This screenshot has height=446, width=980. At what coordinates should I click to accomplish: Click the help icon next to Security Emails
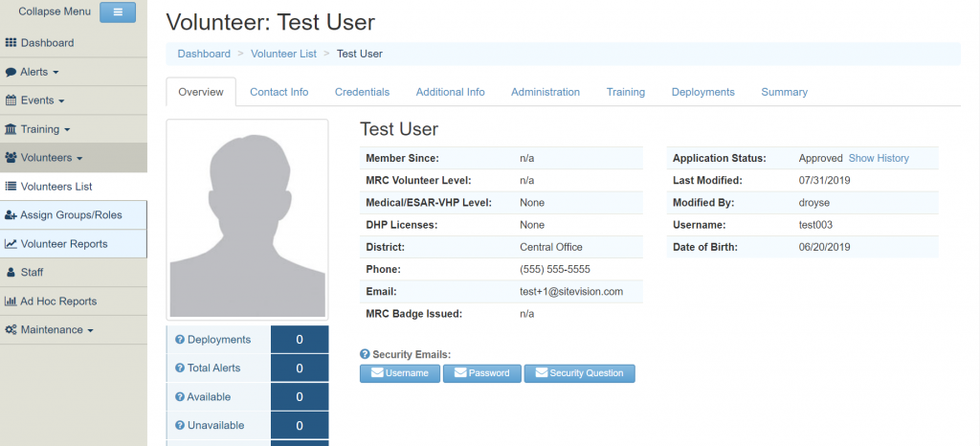365,355
